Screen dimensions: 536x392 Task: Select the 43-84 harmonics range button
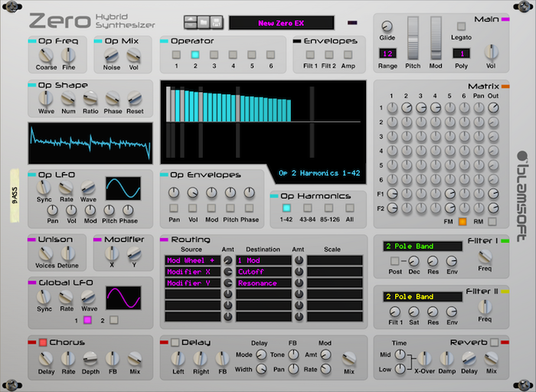tap(308, 207)
